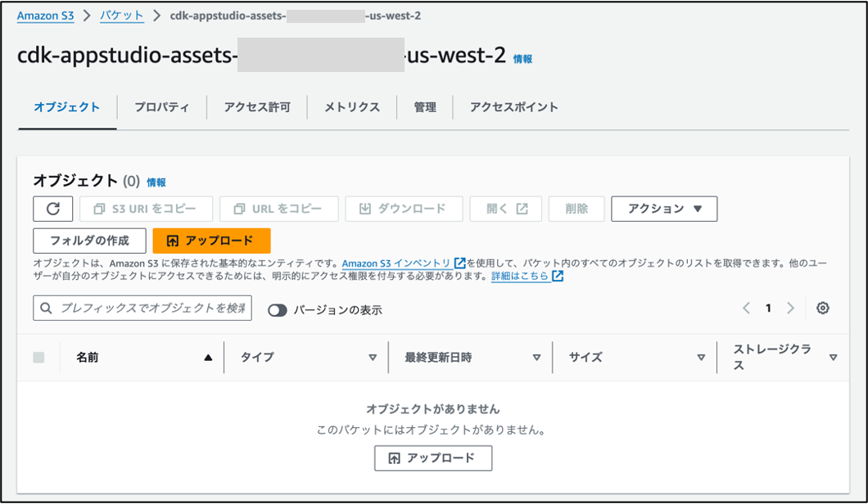Sort by 最終更新日時 column arrow

(x=536, y=358)
